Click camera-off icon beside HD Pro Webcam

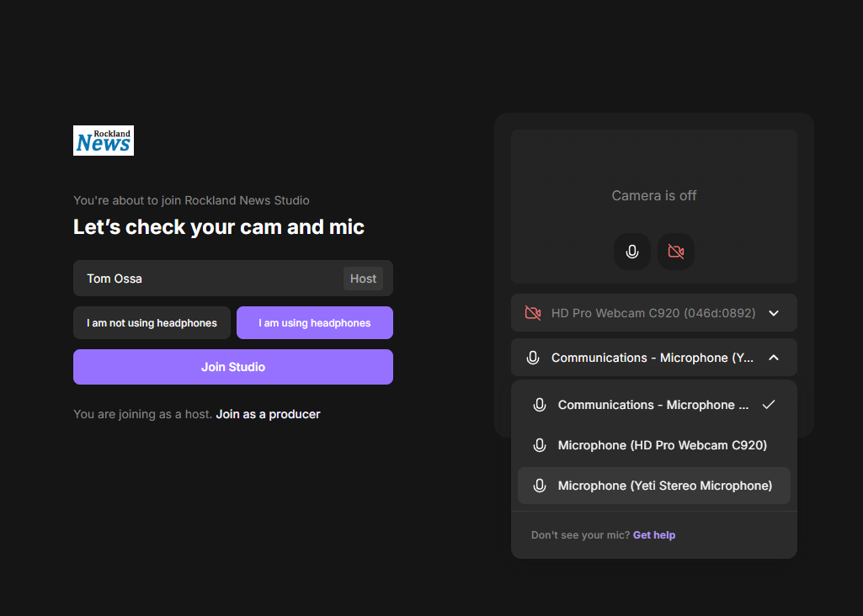532,313
